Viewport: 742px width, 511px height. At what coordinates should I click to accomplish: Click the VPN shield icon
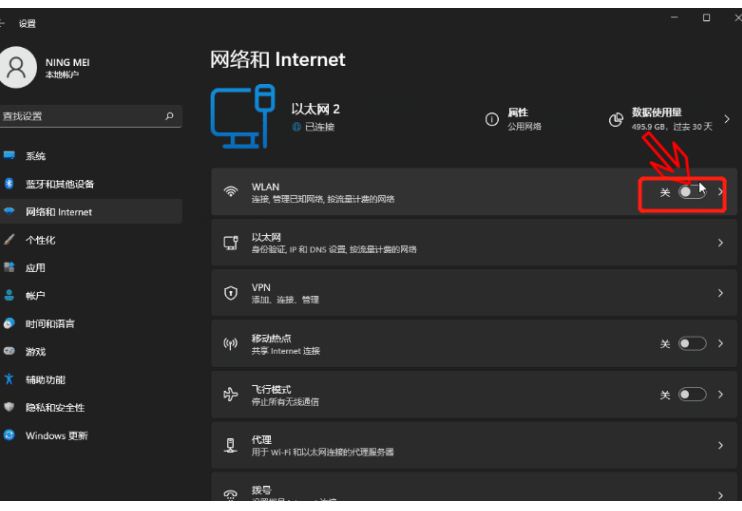click(x=231, y=293)
